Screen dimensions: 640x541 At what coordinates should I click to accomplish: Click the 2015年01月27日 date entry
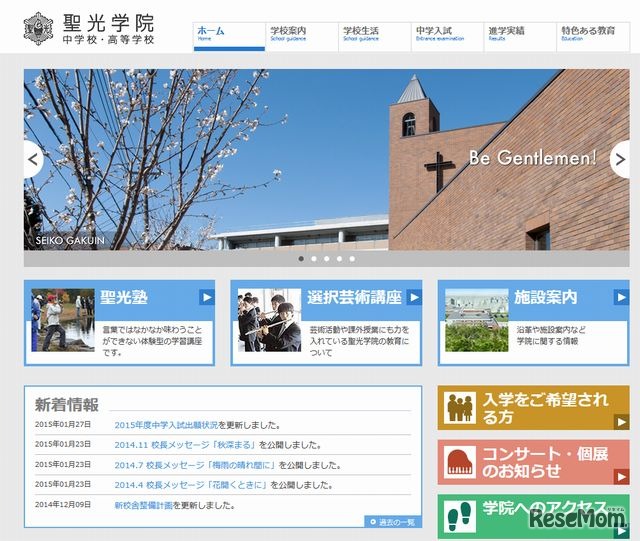coord(63,425)
